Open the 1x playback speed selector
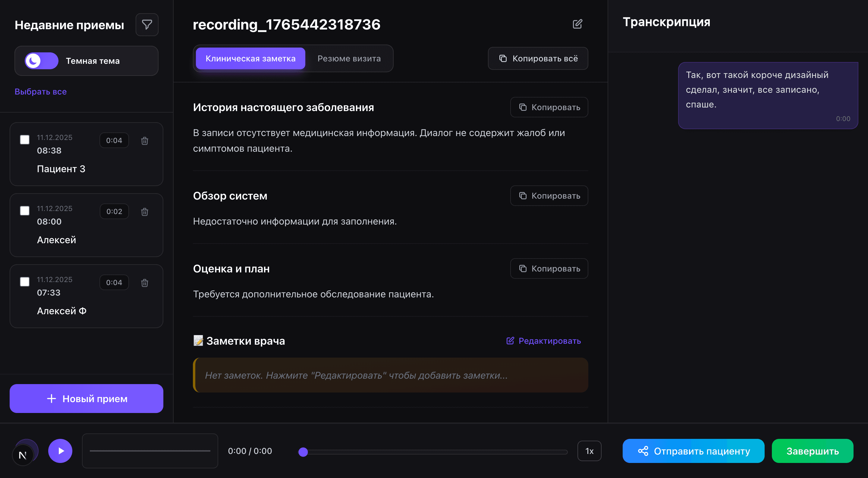 (589, 451)
